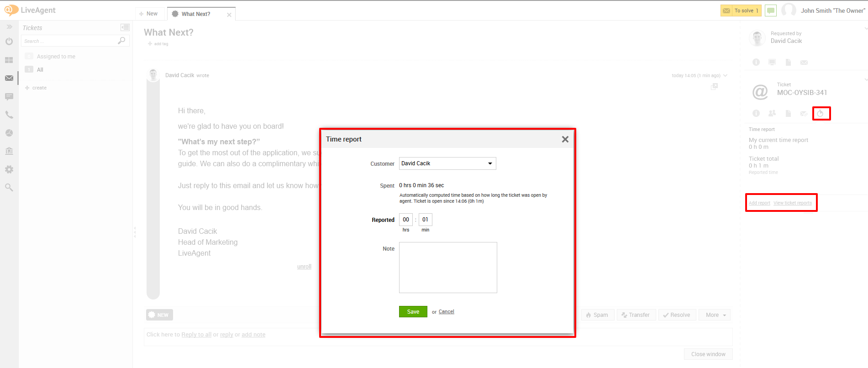The image size is (868, 368).
Task: Cancel the time report dialog
Action: pos(447,312)
